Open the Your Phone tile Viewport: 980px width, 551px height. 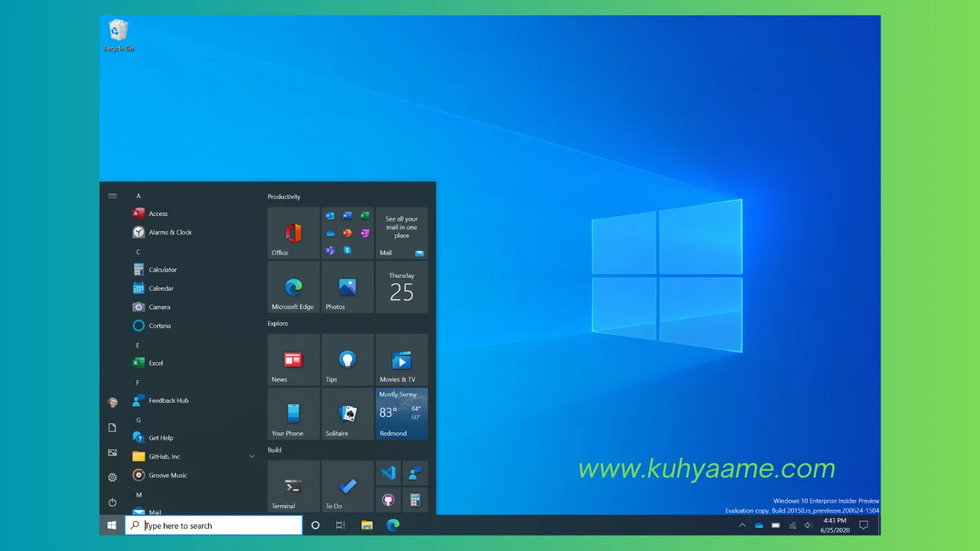(x=293, y=413)
